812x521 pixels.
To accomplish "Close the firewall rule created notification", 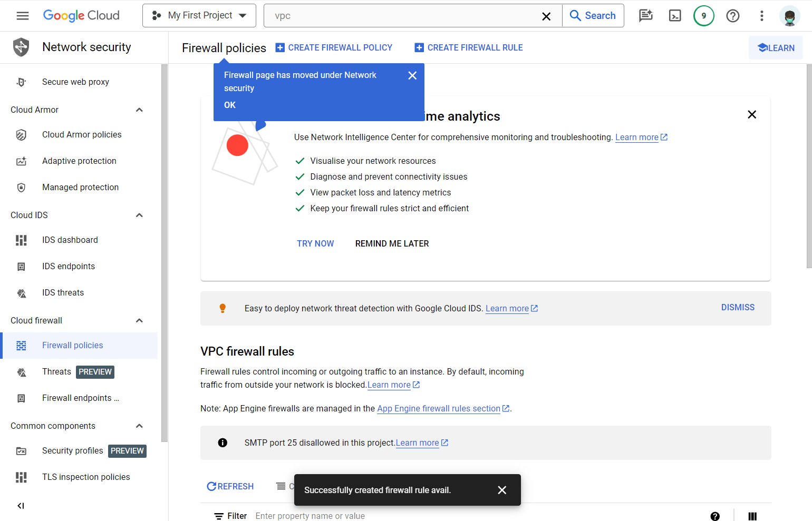I will (x=502, y=490).
